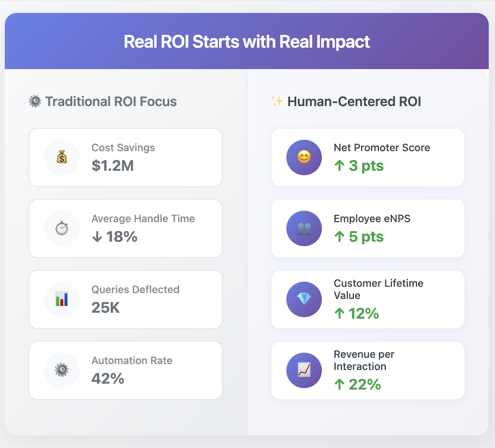Click the trending chart Revenue per Interaction icon
This screenshot has width=495, height=448.
304,370
